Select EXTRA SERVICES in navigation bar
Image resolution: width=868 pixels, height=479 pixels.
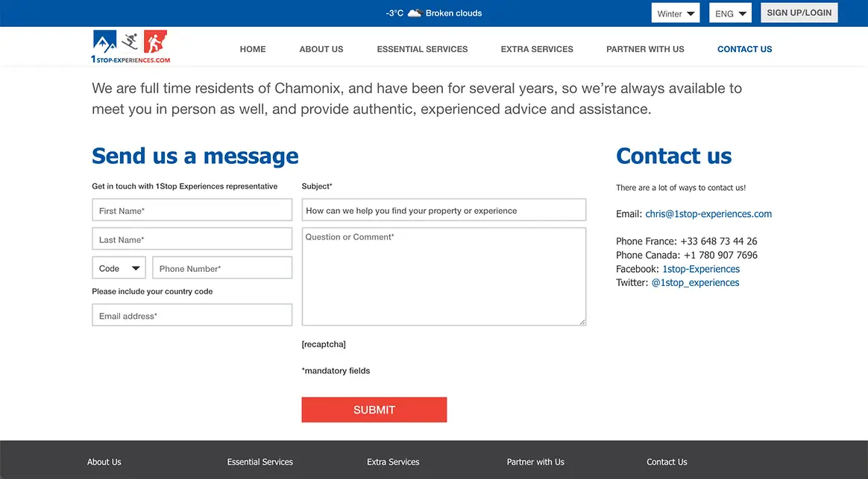[537, 49]
